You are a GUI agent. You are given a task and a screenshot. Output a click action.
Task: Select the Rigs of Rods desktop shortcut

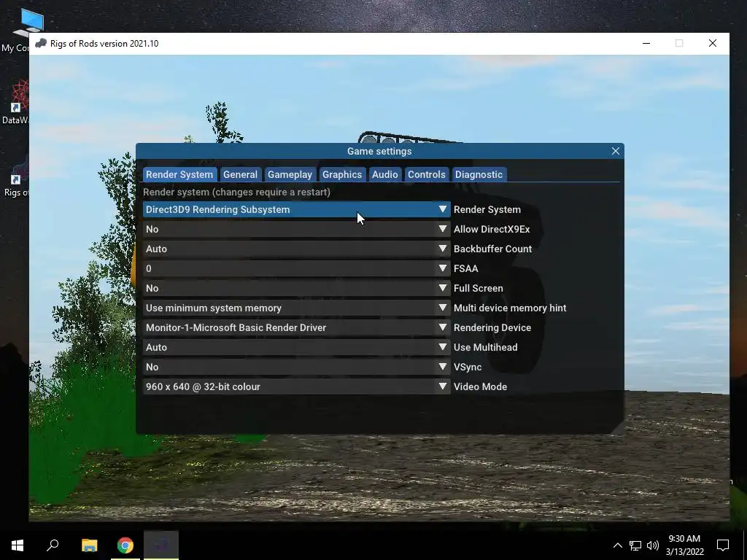pos(15,176)
